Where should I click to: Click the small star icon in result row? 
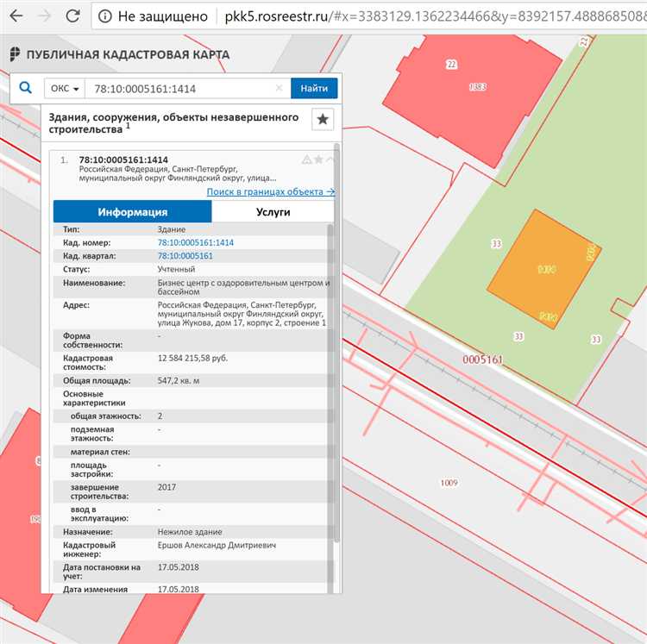[318, 159]
